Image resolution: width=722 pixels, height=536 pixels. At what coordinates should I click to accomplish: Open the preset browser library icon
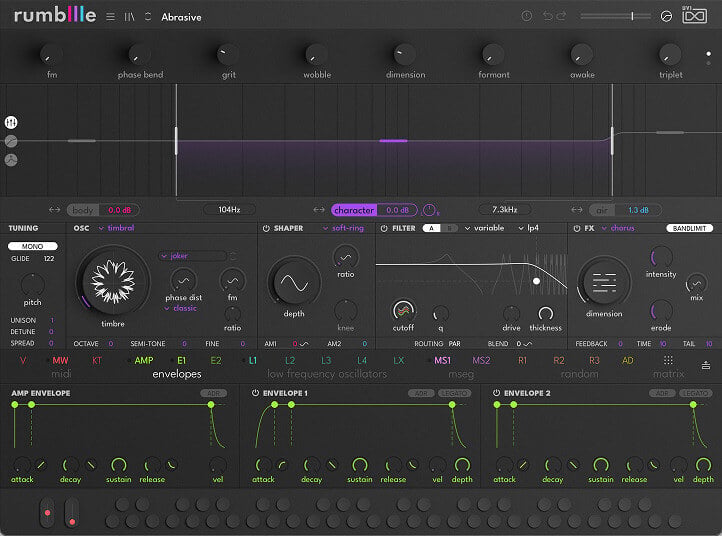click(129, 17)
